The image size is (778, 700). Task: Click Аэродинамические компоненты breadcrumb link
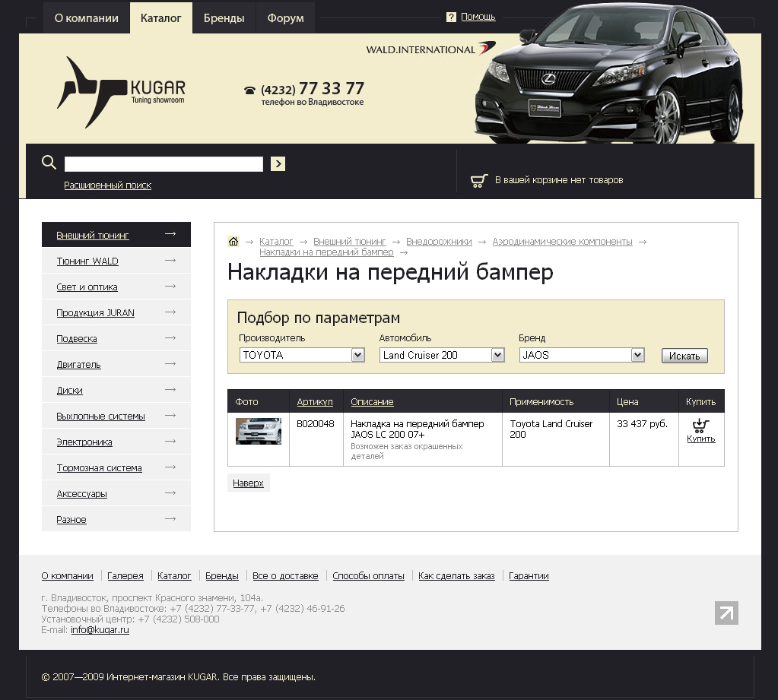562,242
